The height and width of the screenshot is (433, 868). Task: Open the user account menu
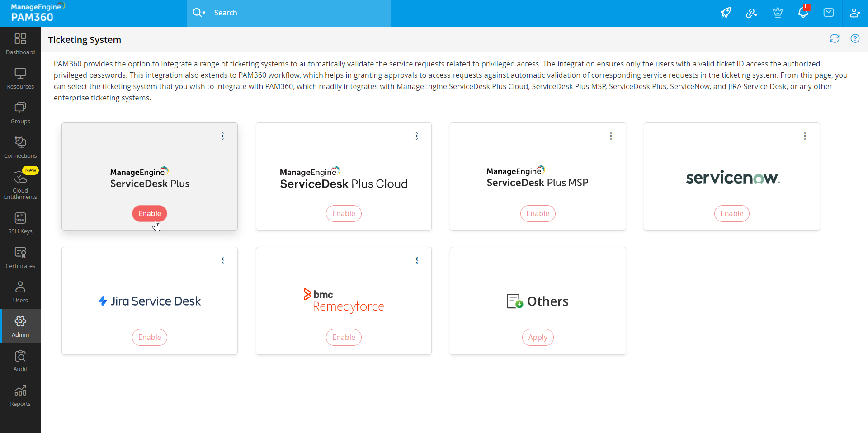[854, 13]
